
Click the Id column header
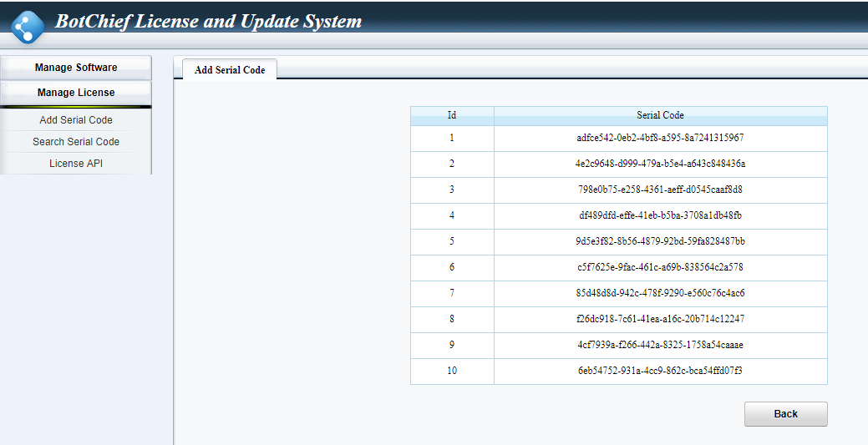tap(452, 115)
